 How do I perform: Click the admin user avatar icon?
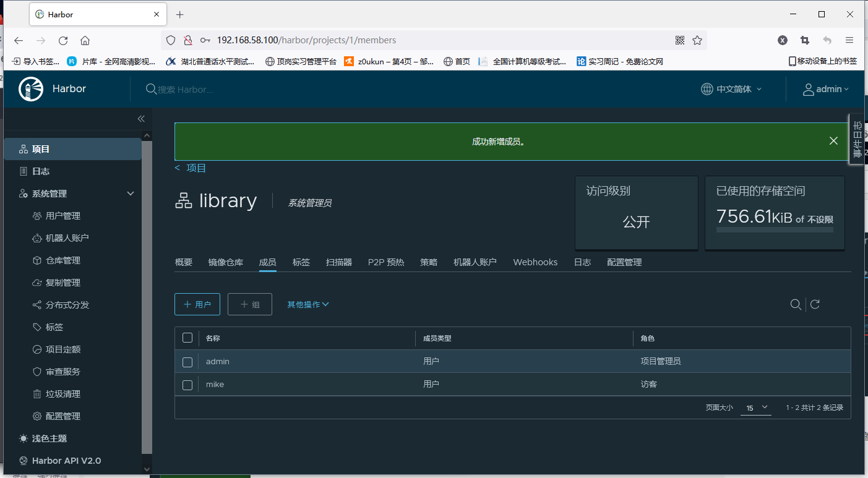[809, 89]
